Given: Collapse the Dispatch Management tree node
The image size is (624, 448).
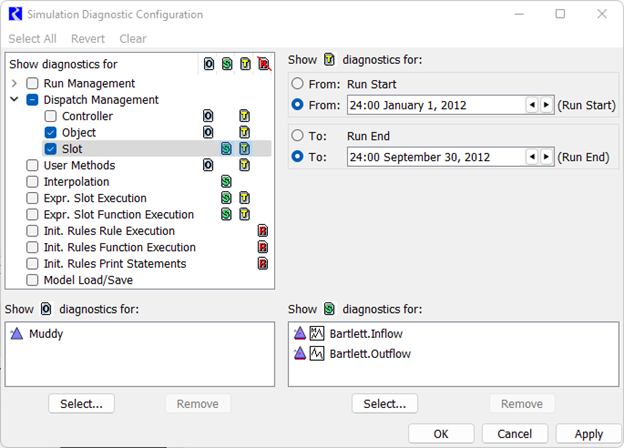Looking at the screenshot, I should [x=15, y=100].
